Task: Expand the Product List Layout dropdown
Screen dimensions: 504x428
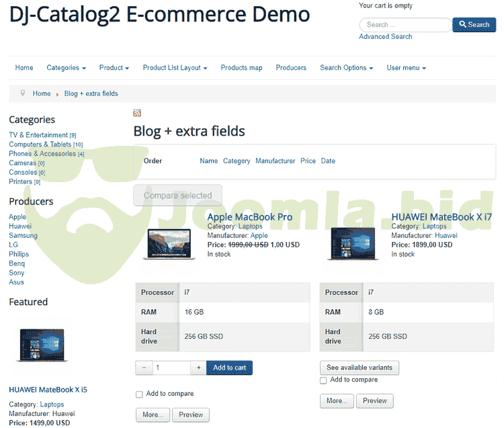Action: 175,68
